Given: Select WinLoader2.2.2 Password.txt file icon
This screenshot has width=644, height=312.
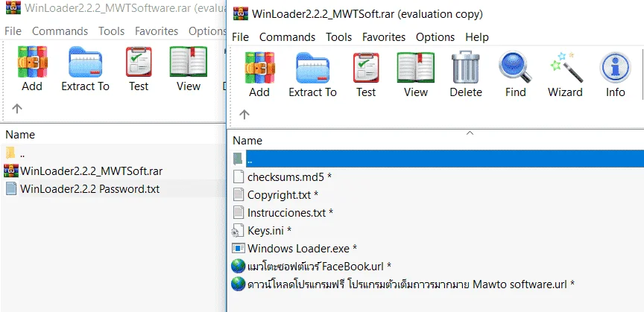Looking at the screenshot, I should pos(11,189).
